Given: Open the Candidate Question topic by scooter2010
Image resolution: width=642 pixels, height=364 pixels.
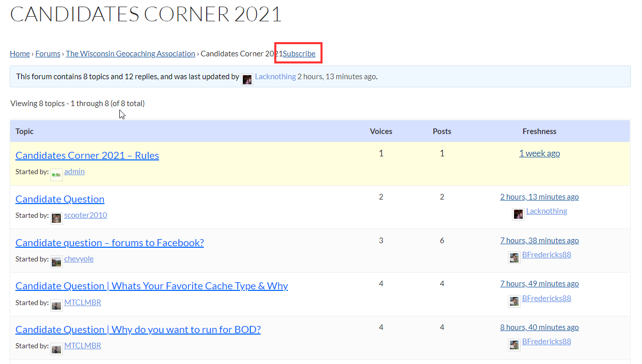Looking at the screenshot, I should click(60, 199).
